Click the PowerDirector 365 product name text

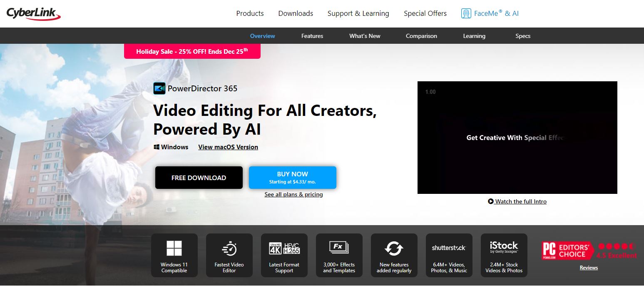point(202,88)
